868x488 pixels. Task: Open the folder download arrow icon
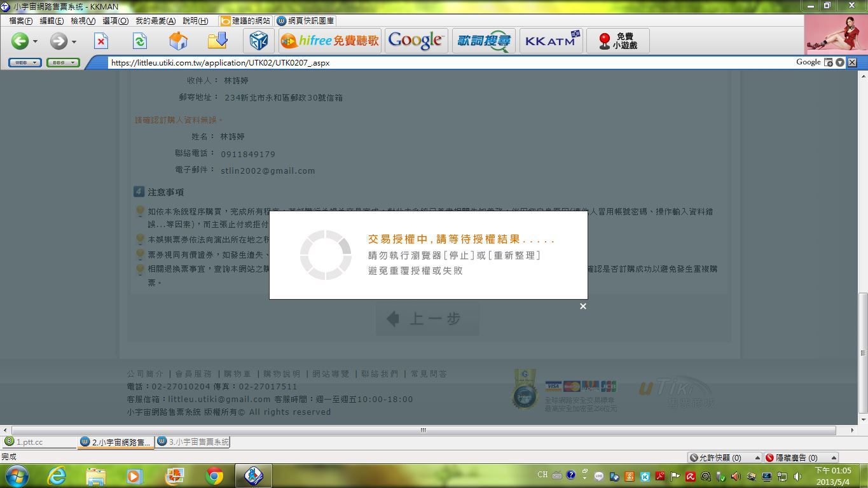[x=217, y=41]
